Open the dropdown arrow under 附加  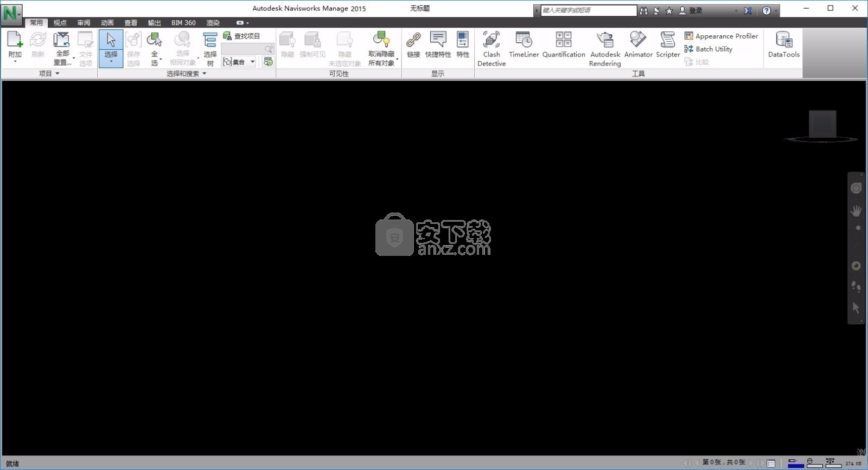pyautogui.click(x=15, y=61)
